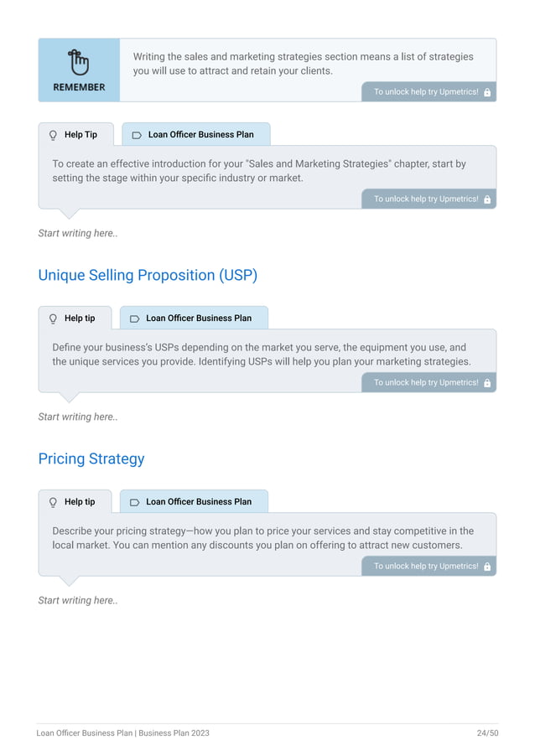535x756 pixels.
Task: Click the 24/50 page number in the footer
Action: pyautogui.click(x=487, y=733)
